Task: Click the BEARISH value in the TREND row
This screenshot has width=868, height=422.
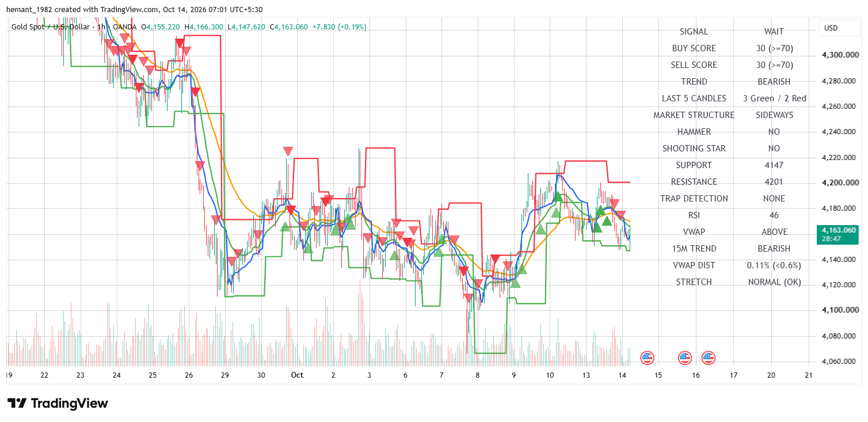Action: [774, 82]
